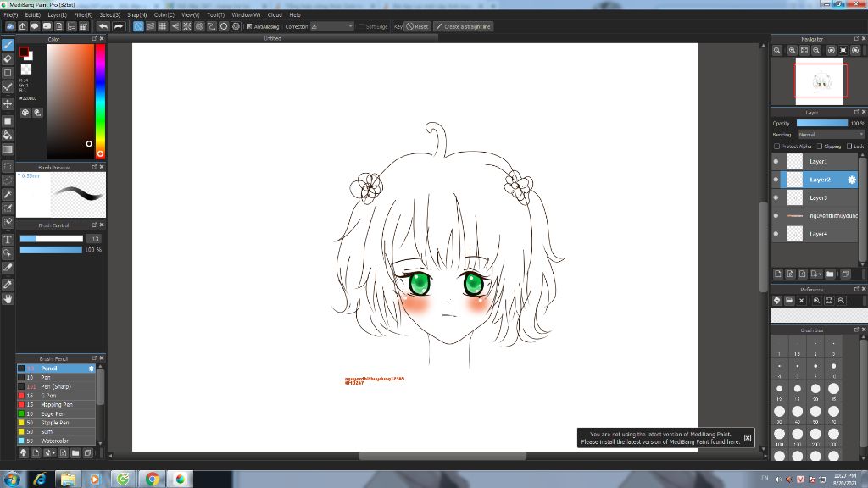The image size is (868, 488).
Task: Select the Magic Wand tool
Action: tap(8, 194)
